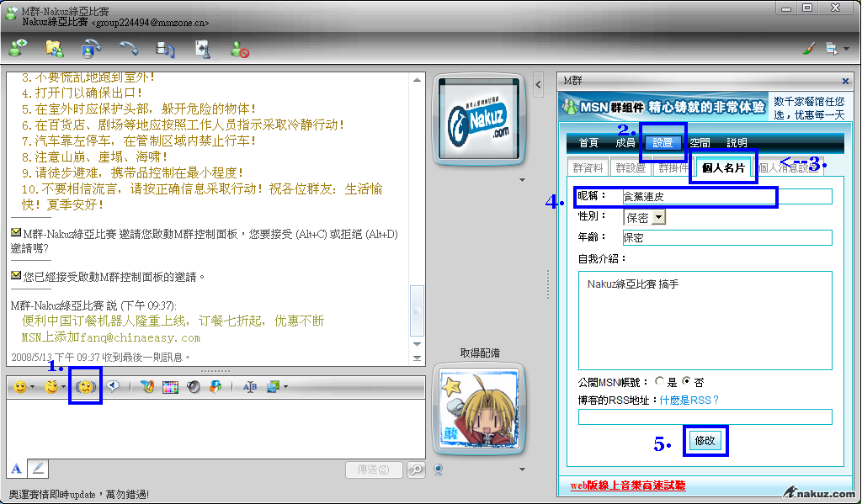This screenshot has width=862, height=504.
Task: Start a video call
Action: (91, 48)
